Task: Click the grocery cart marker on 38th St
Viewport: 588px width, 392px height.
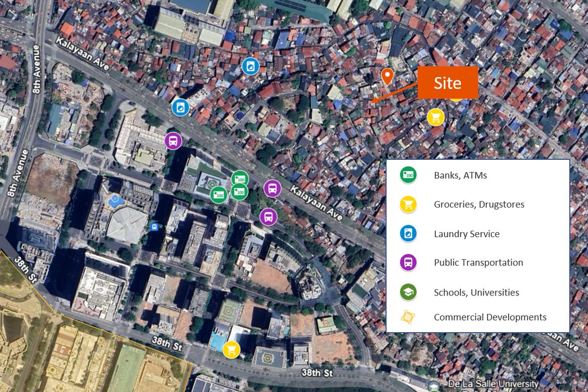Action: pyautogui.click(x=231, y=350)
